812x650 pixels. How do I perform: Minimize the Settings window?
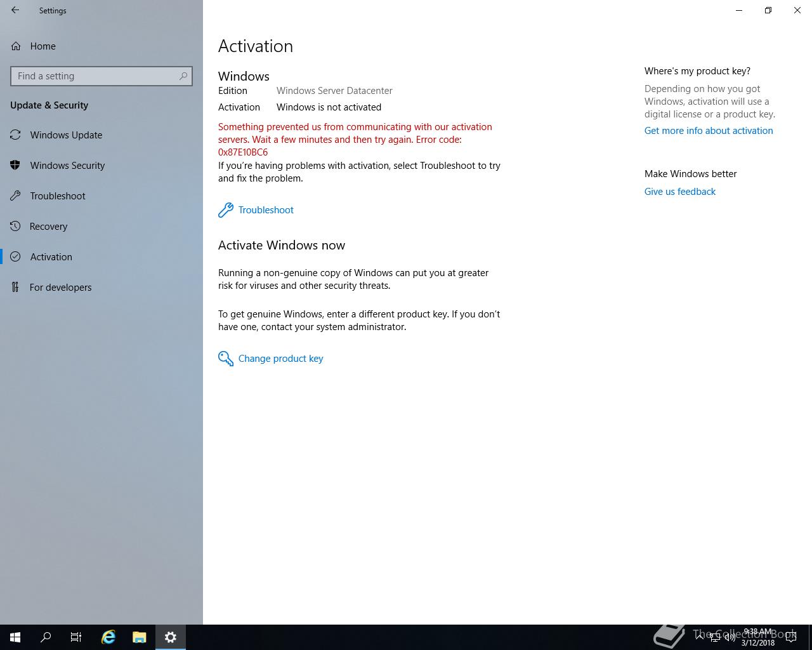[739, 10]
